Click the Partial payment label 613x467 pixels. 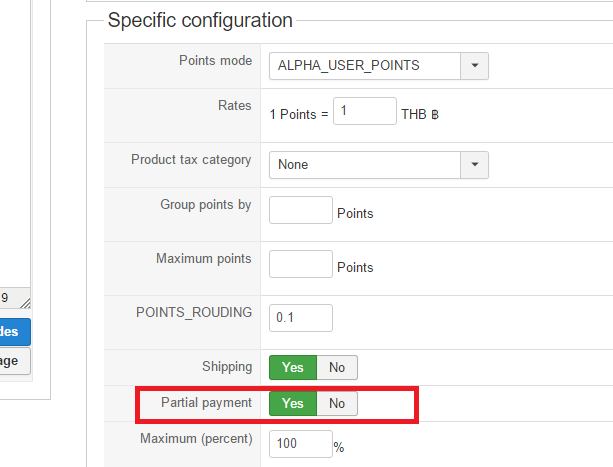point(206,402)
